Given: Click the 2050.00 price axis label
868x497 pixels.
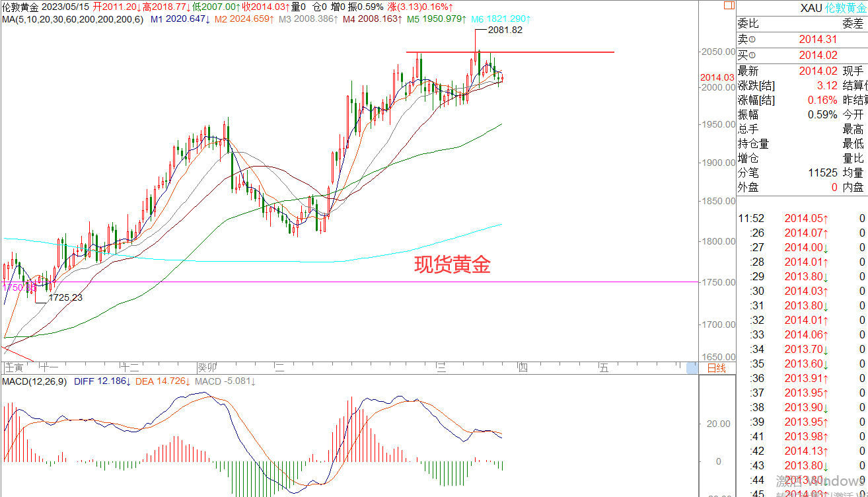Looking at the screenshot, I should click(x=718, y=52).
